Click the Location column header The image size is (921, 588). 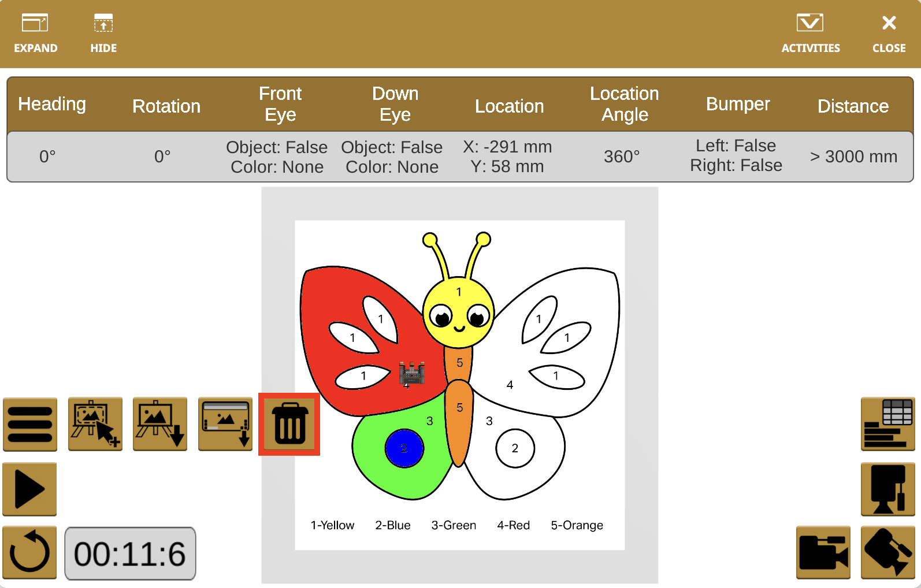coord(509,106)
